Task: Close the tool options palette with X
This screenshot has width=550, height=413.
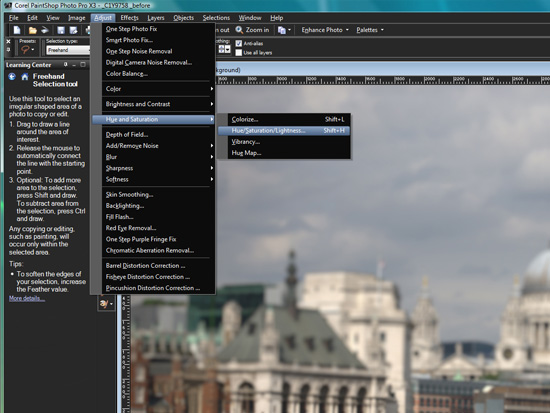Action: tap(8, 41)
